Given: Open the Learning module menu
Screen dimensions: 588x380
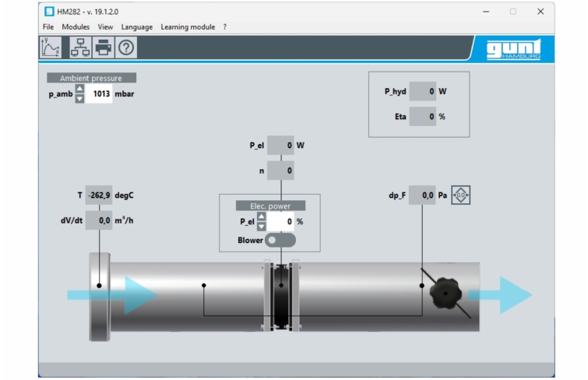Looking at the screenshot, I should [x=188, y=26].
